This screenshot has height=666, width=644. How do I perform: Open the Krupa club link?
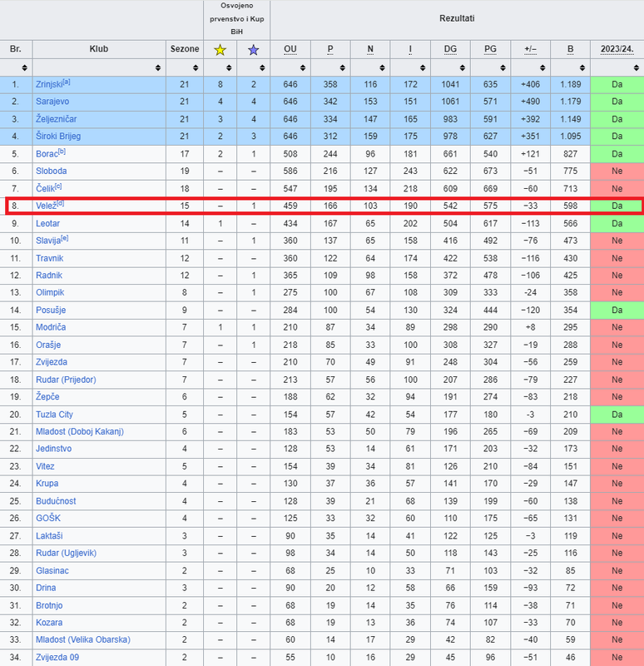47,484
